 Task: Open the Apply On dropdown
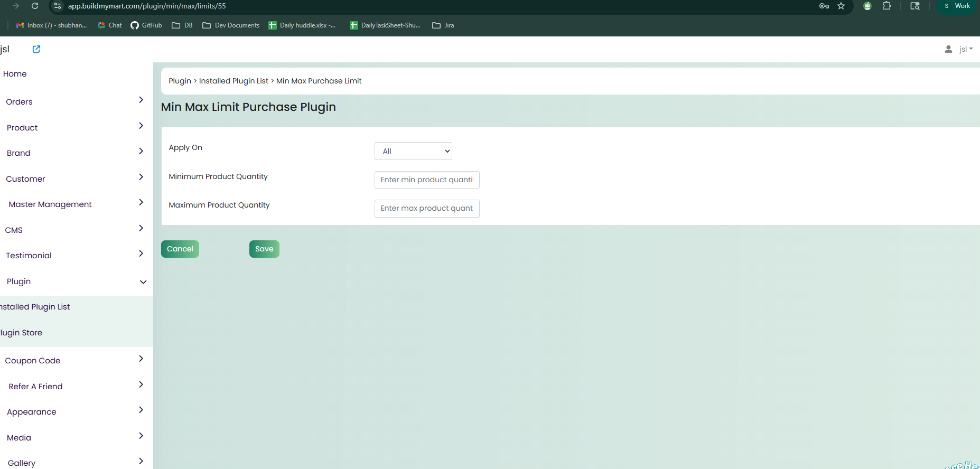413,151
